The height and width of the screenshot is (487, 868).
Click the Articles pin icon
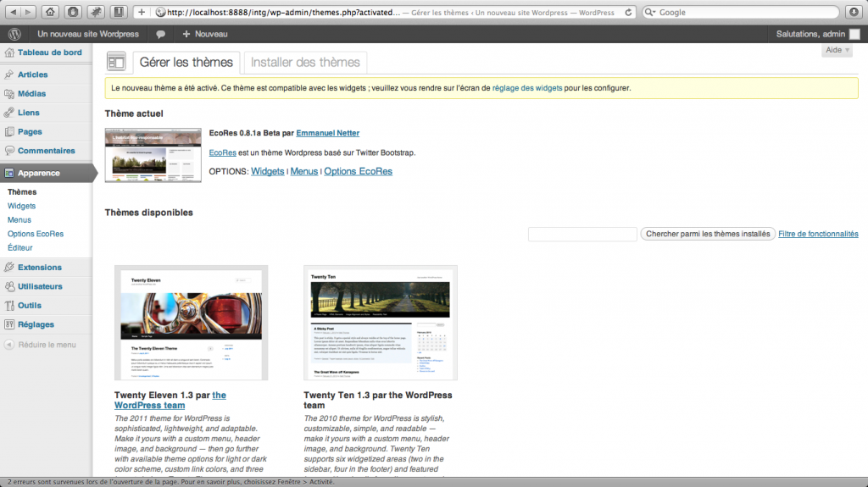pos(8,75)
